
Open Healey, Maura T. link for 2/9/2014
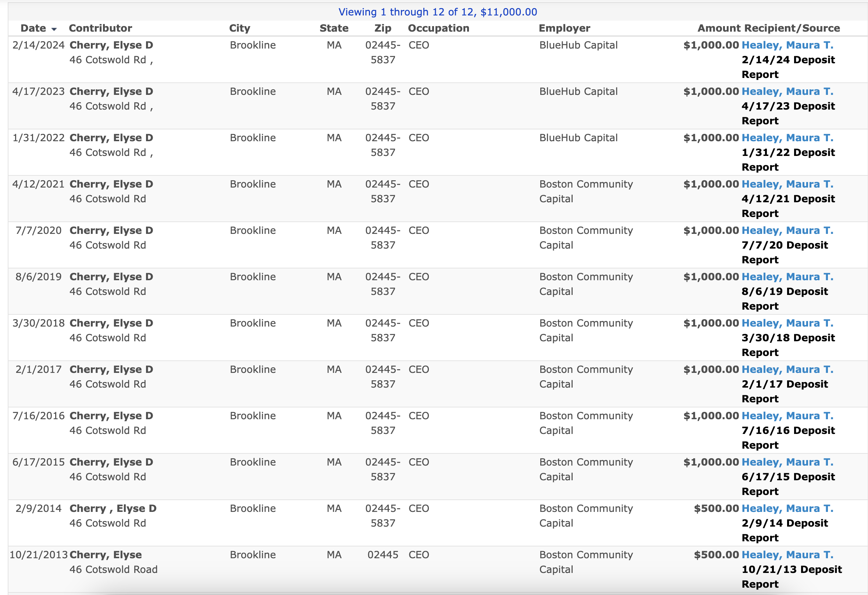(x=787, y=508)
